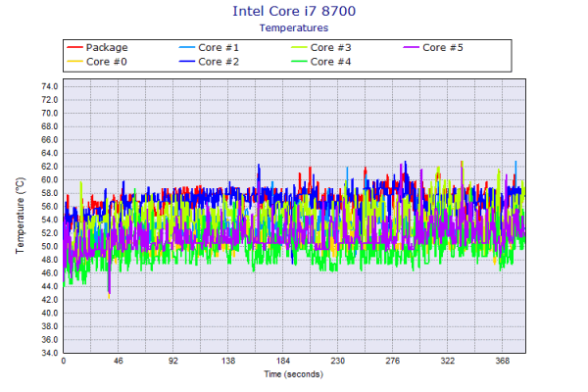Image resolution: width=588 pixels, height=392 pixels.
Task: Click the Temperature (°C) axis label
Action: click(20, 216)
